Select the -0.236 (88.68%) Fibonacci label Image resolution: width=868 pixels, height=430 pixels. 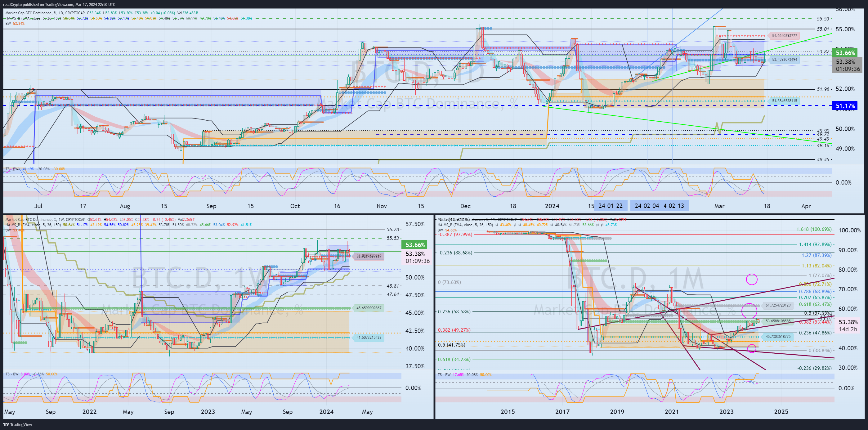(x=455, y=253)
